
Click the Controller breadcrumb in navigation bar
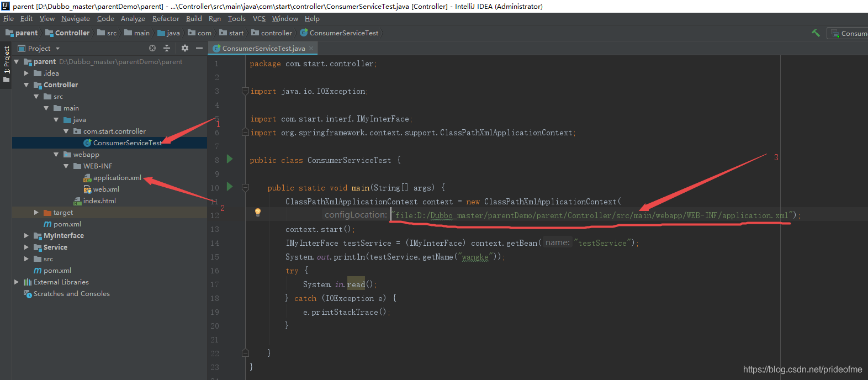point(67,33)
